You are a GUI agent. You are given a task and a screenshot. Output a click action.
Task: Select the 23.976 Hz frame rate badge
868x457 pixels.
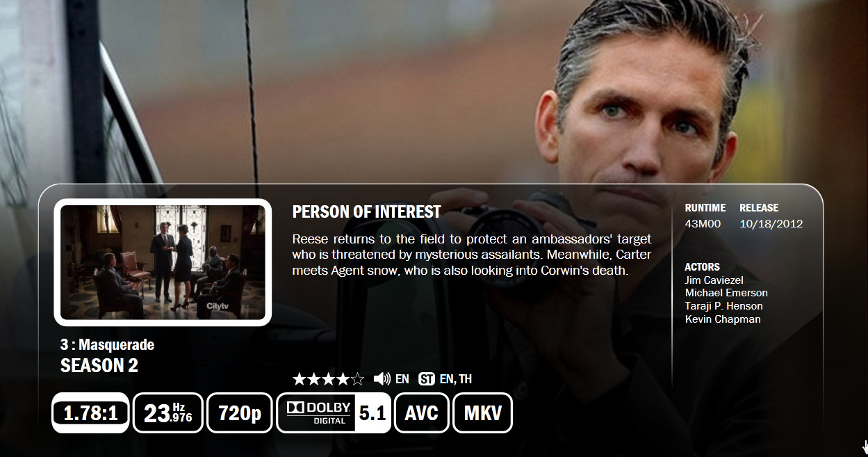tap(168, 413)
